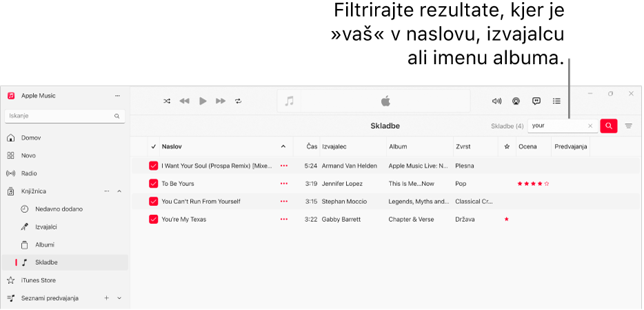
Task: Select artist Armand Van Helden
Action: 349,166
